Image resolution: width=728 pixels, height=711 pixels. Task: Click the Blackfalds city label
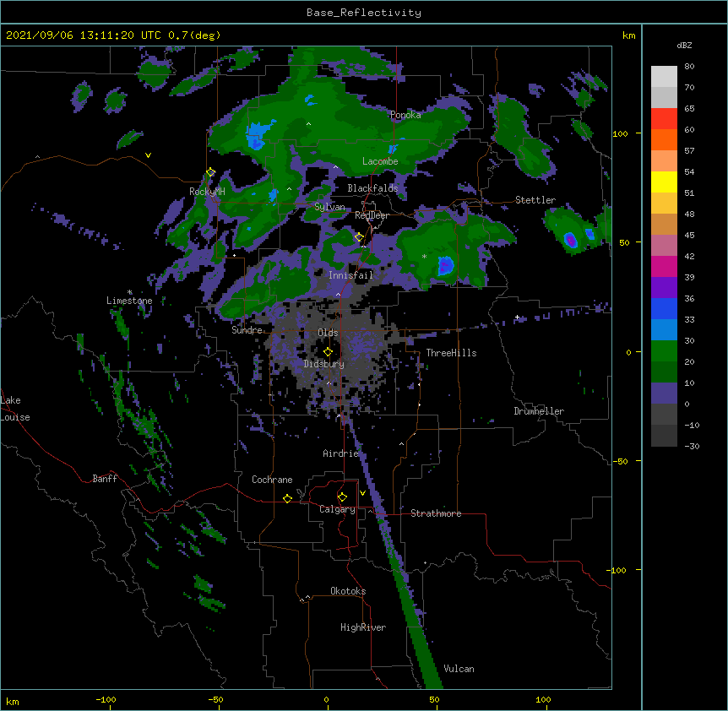(372, 188)
